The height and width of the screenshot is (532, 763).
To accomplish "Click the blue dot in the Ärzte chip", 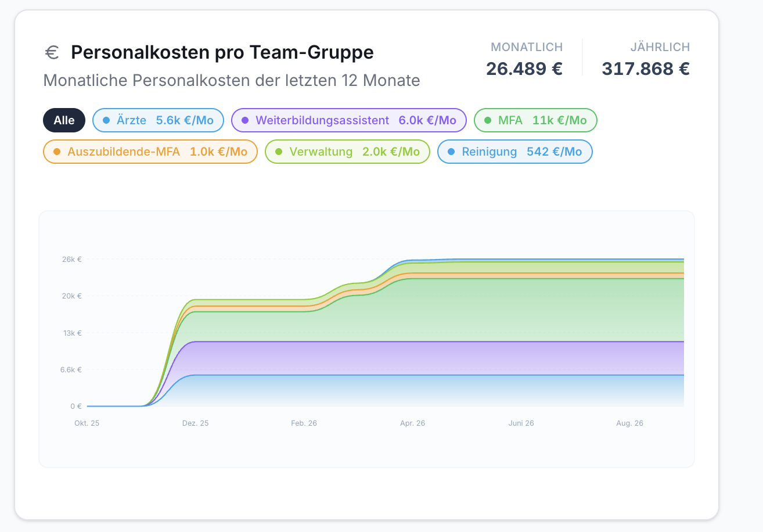I will click(x=106, y=120).
